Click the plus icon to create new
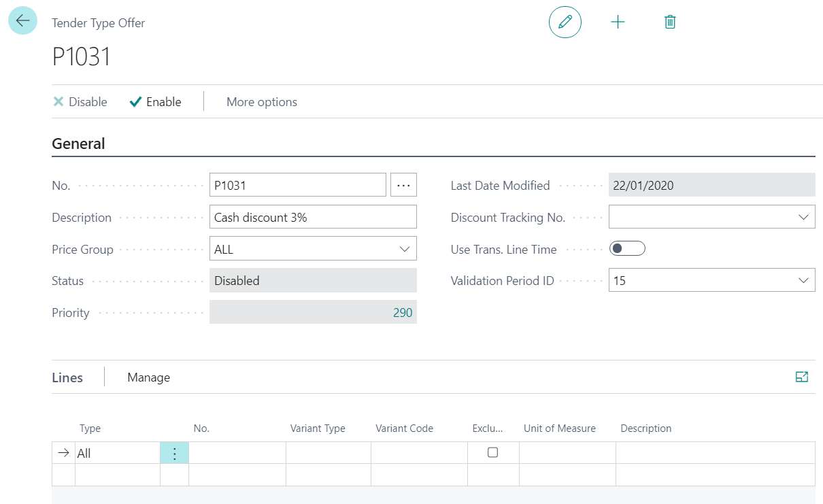The width and height of the screenshot is (823, 504). point(618,22)
